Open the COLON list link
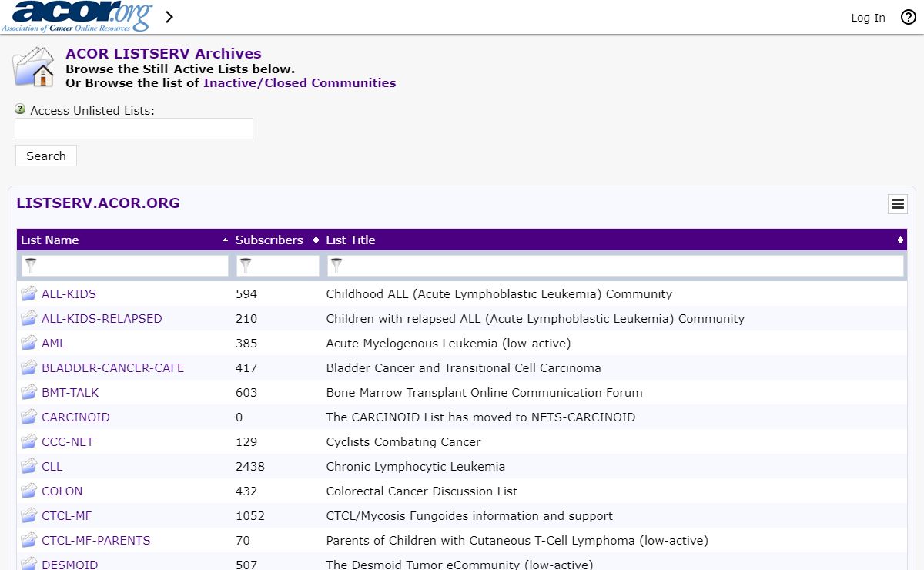The height and width of the screenshot is (570, 924). (62, 491)
